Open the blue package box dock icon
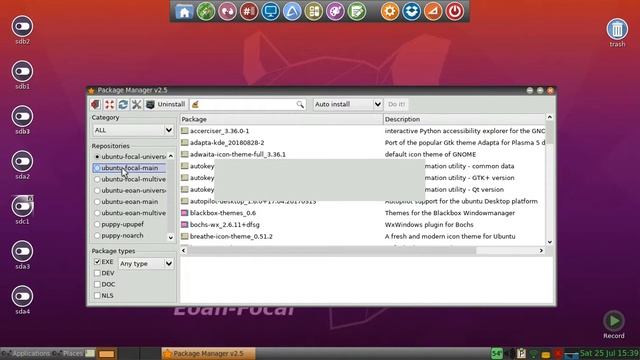This screenshot has height=360, width=640. click(411, 11)
